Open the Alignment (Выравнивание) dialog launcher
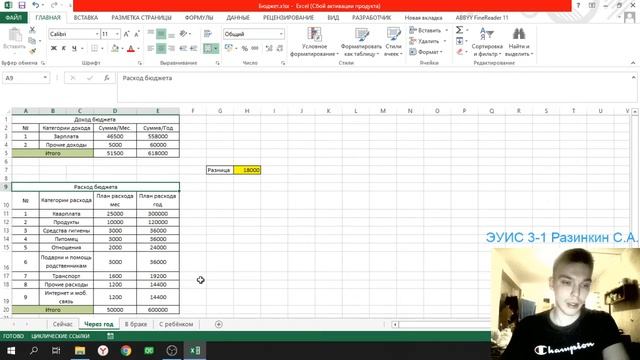This screenshot has width=640, height=360. pyautogui.click(x=218, y=63)
